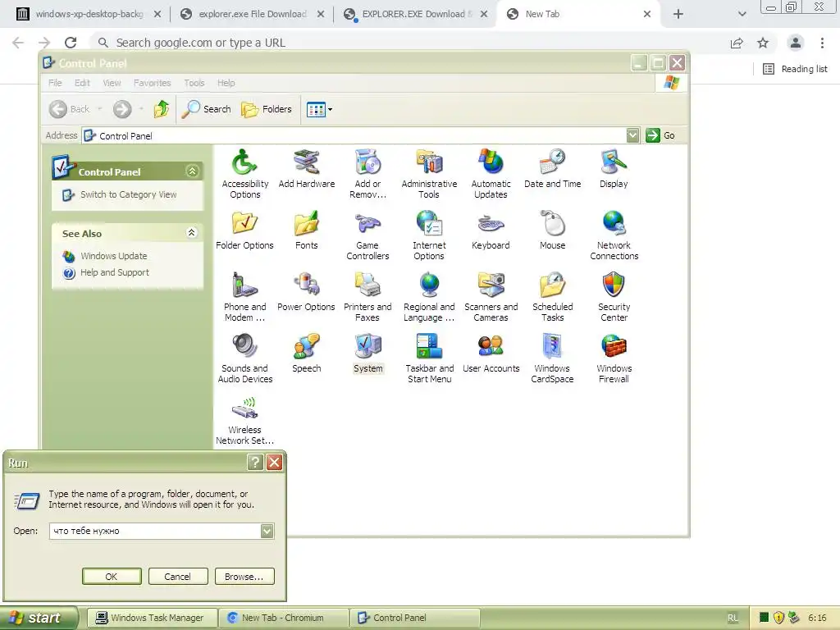Open Wireless Network Setup icon
Image resolution: width=840 pixels, height=630 pixels.
pos(244,420)
